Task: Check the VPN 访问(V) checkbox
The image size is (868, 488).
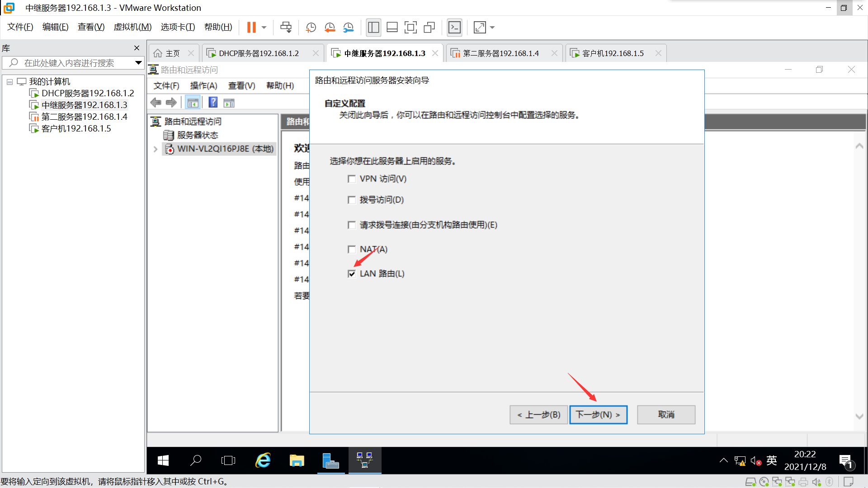Action: 352,179
